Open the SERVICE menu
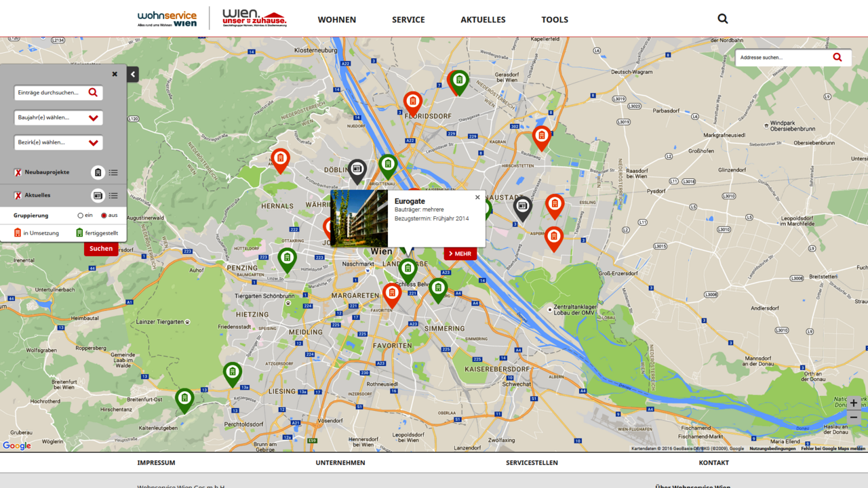The height and width of the screenshot is (488, 868). pos(408,20)
